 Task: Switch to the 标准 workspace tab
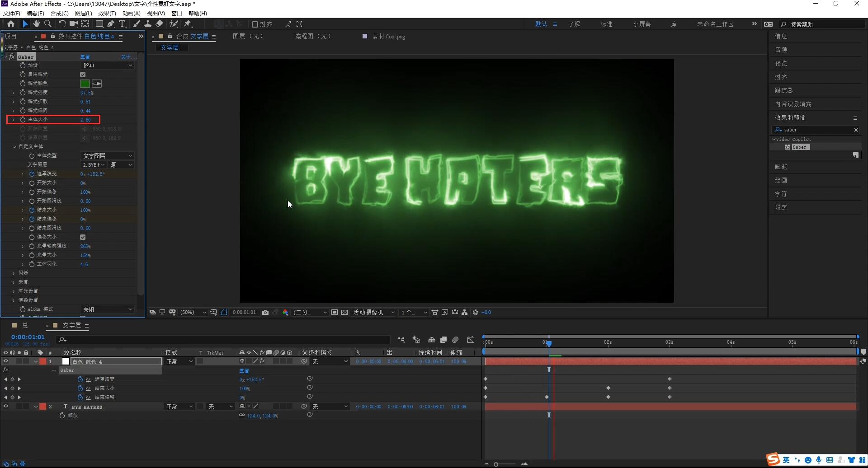coord(606,24)
